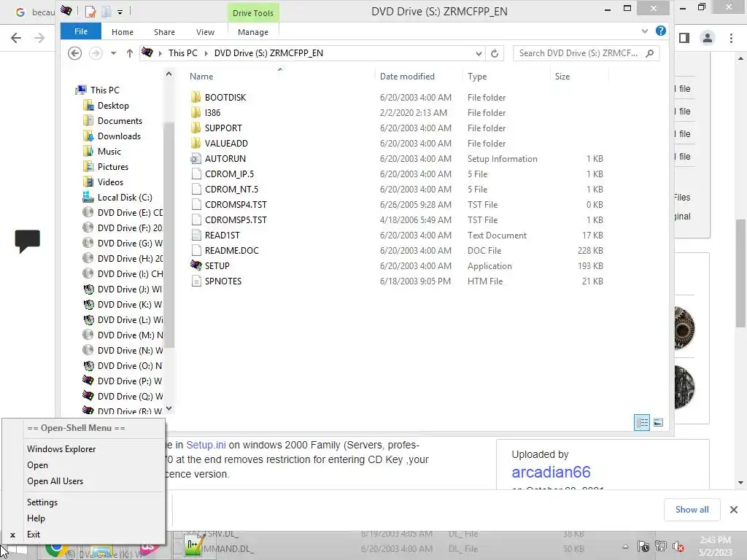Open Local Disk (C:) in navigation pane
747x560 pixels.
125,197
